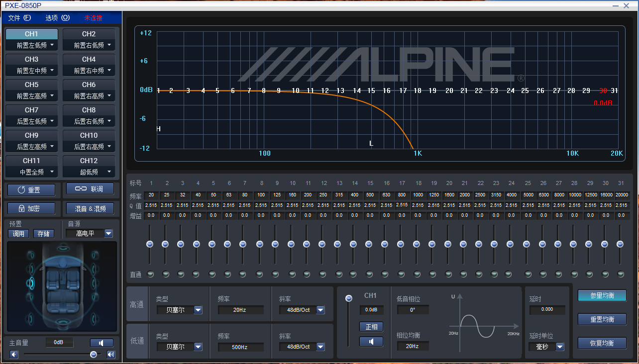The height and width of the screenshot is (364, 639).
Task: Click the band 3 gain slider knob
Action: tap(181, 244)
